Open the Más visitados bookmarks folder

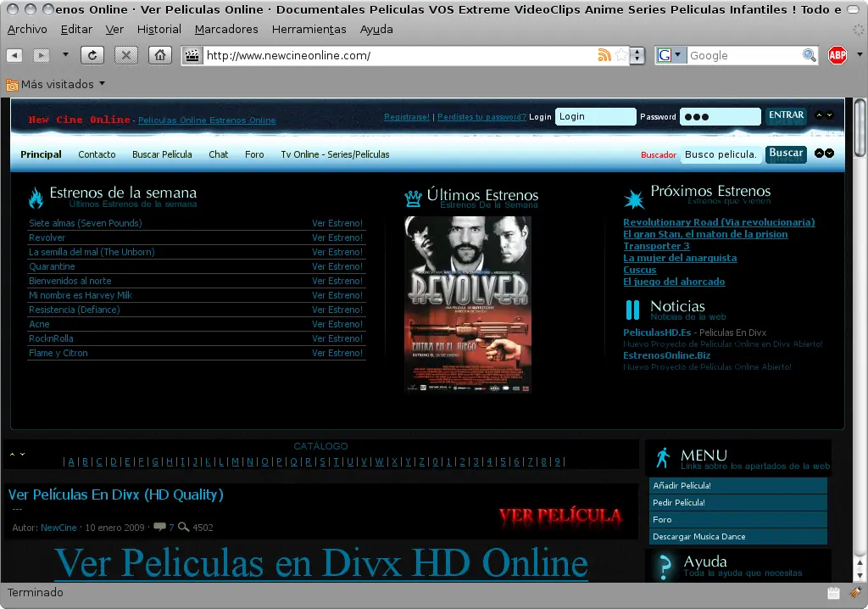55,84
